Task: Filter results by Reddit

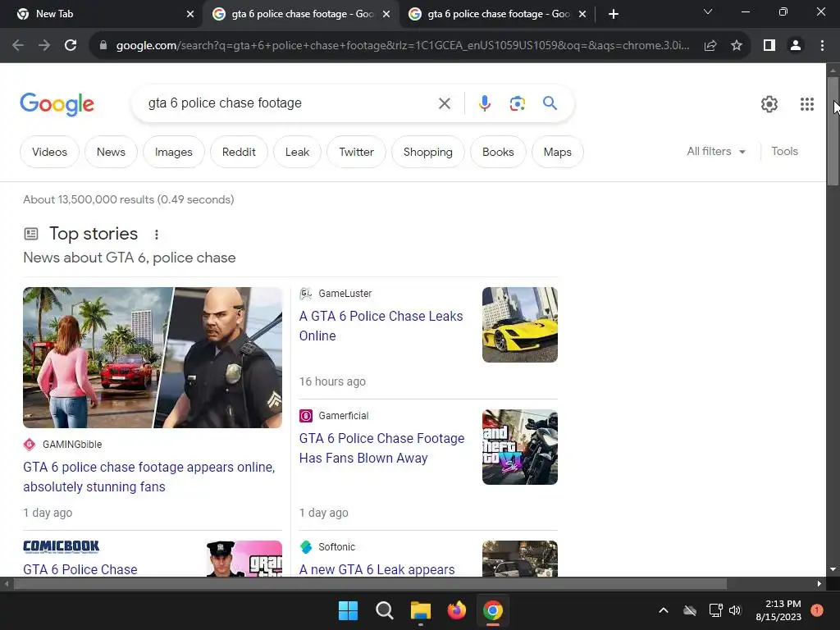Action: pos(239,152)
